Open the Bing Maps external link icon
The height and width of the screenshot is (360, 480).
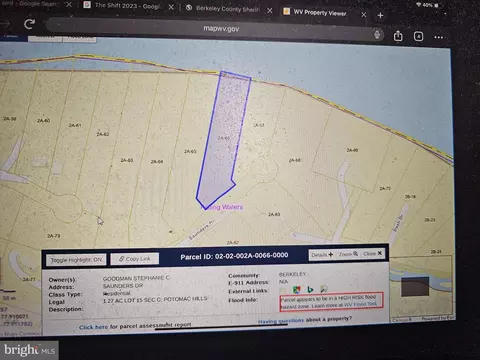pos(310,289)
